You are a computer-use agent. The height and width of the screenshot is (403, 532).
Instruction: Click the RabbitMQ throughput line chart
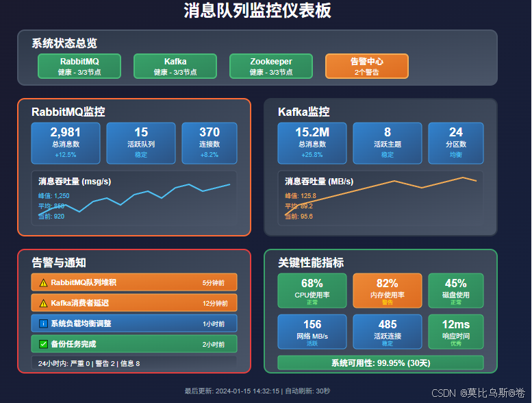point(134,198)
